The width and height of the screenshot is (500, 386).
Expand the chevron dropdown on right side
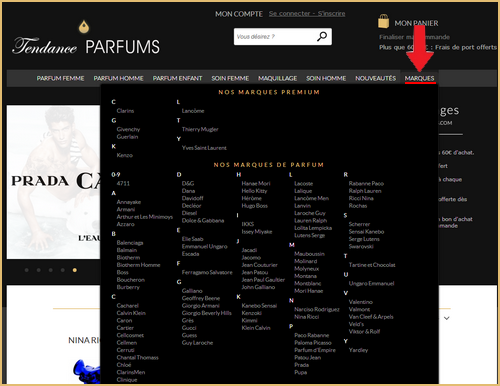click(447, 318)
